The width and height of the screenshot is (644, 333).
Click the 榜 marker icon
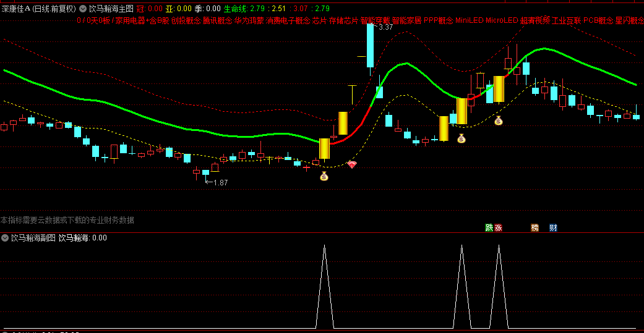(x=535, y=227)
